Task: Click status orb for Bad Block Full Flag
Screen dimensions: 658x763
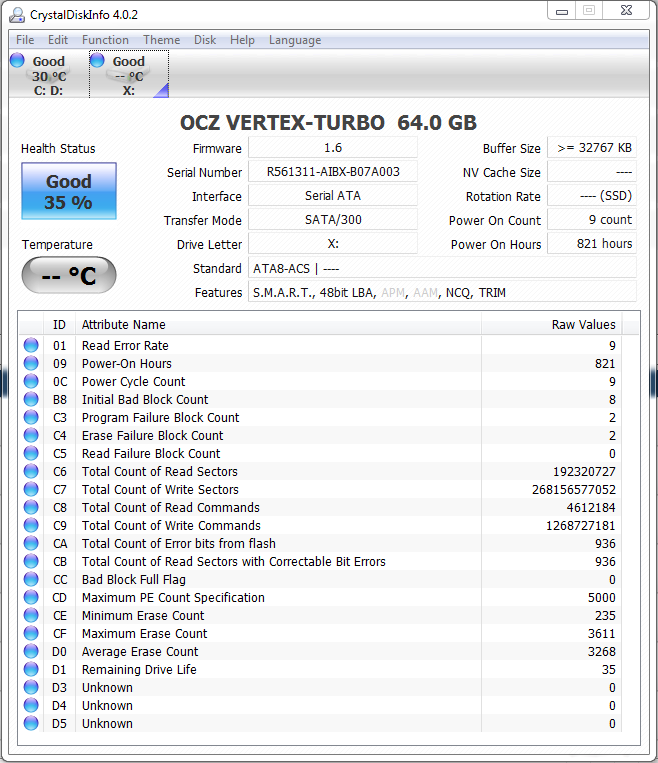Action: [31, 579]
